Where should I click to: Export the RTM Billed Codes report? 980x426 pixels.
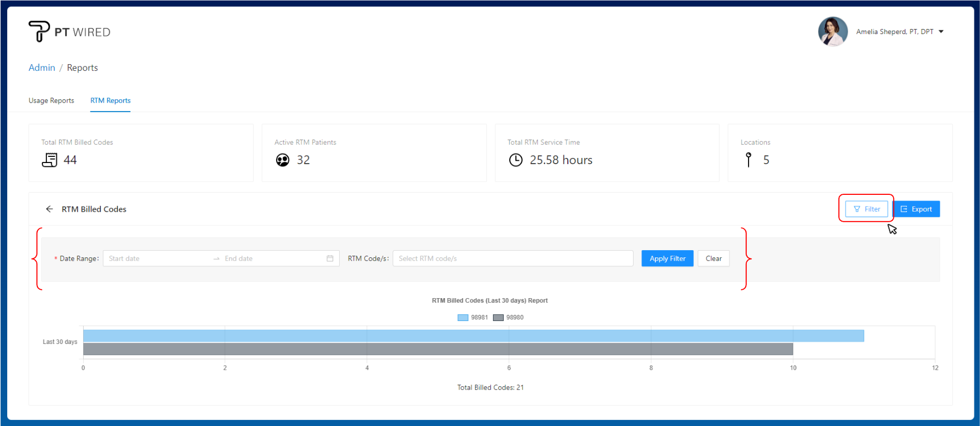[x=916, y=209]
